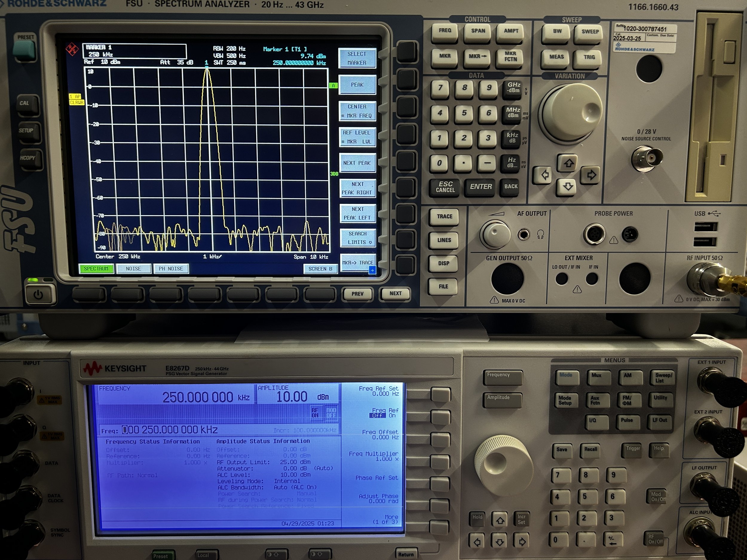Click CENTER = MKR FREQ softkey

click(x=357, y=111)
